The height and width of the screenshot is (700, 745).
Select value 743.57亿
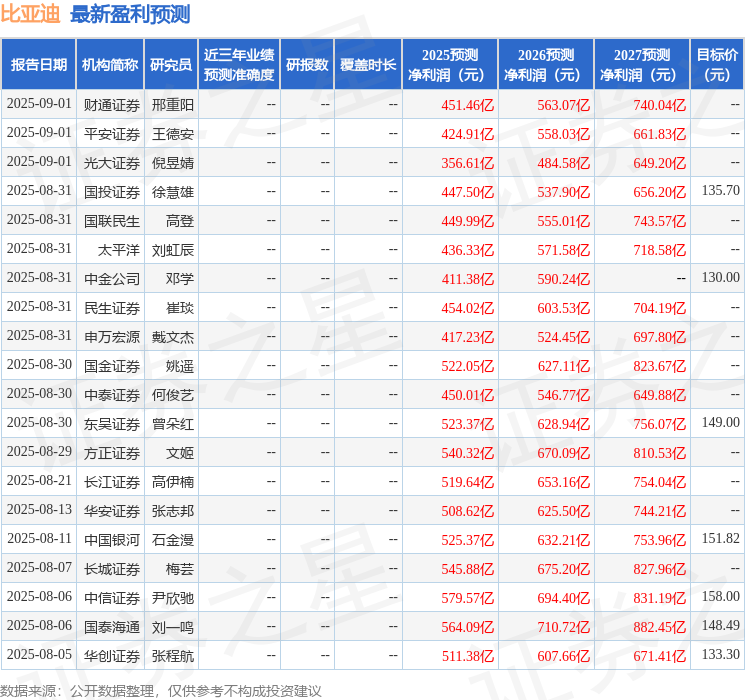(659, 221)
